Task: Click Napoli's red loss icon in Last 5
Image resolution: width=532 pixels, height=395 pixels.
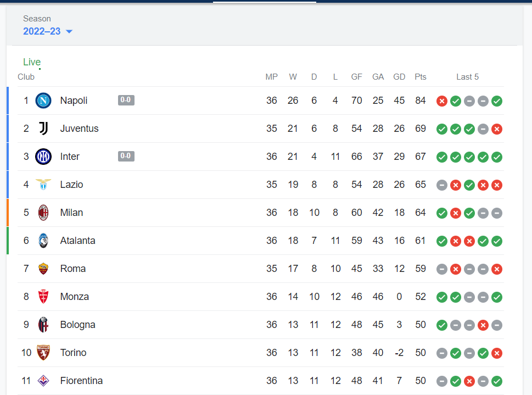Action: click(441, 101)
